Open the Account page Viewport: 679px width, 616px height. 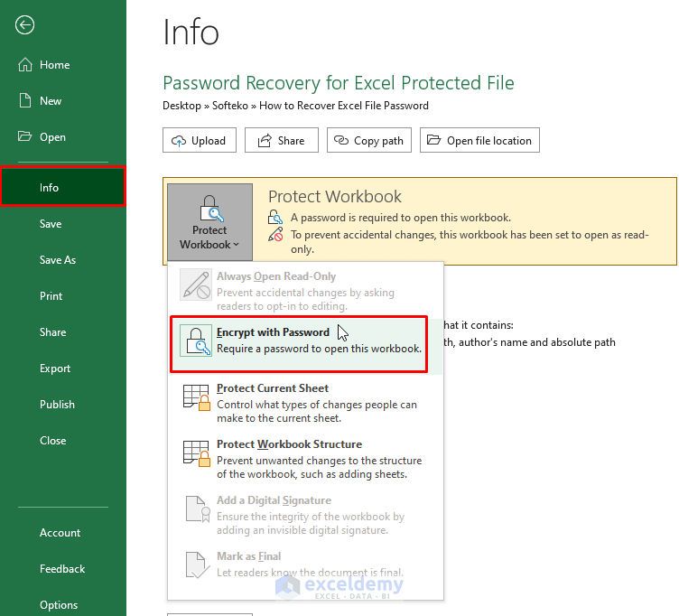click(63, 532)
